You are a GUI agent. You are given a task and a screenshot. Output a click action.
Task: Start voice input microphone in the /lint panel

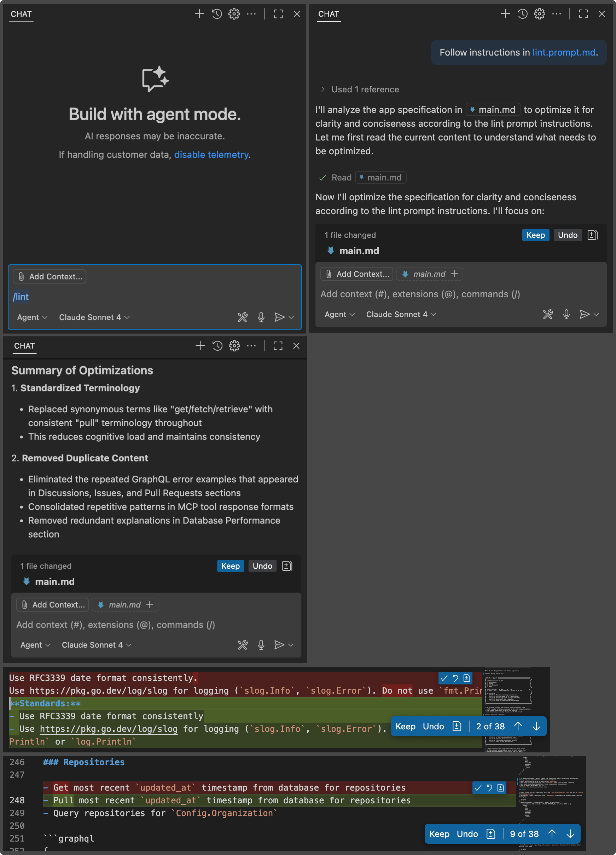(261, 317)
